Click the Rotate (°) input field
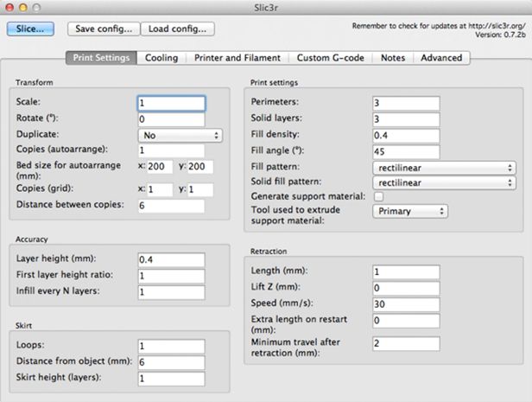This screenshot has width=532, height=402. (x=171, y=119)
